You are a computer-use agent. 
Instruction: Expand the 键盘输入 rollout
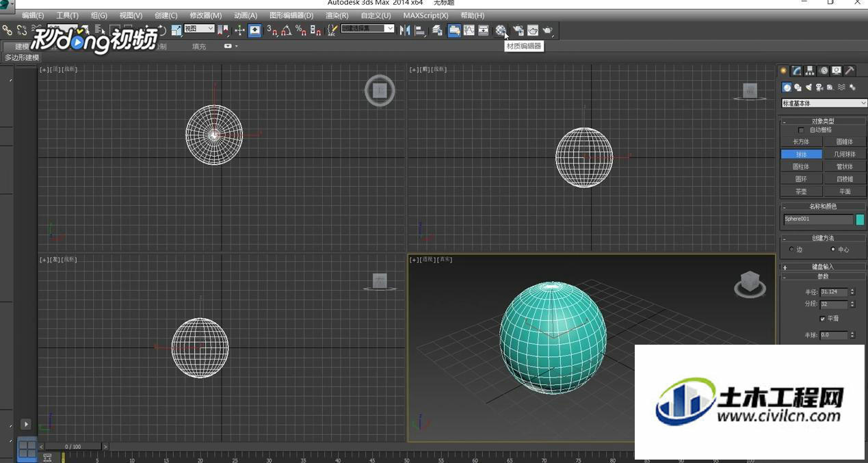(823, 267)
